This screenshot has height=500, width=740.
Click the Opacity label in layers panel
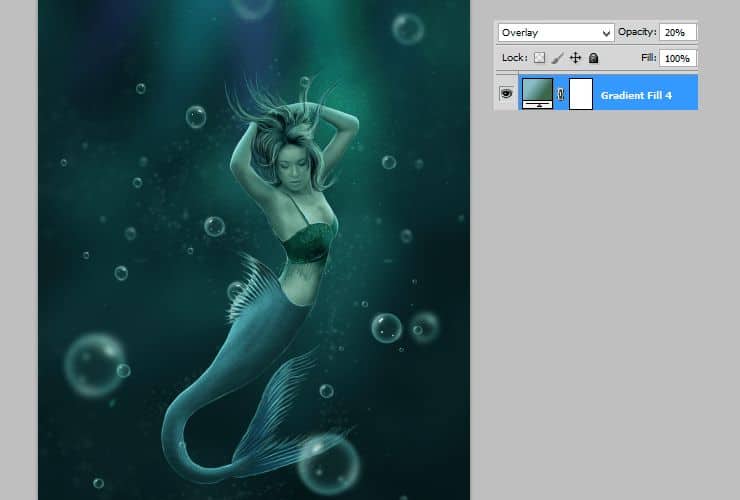637,33
